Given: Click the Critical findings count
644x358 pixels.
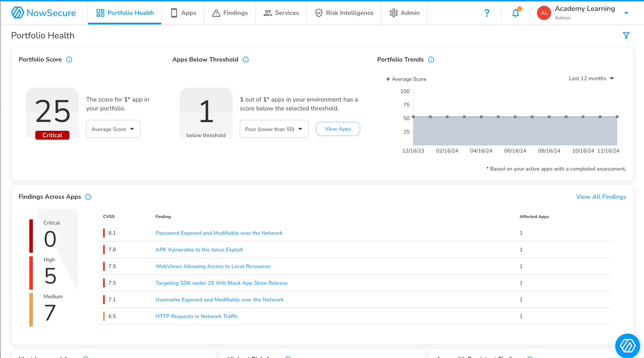Looking at the screenshot, I should [x=50, y=239].
